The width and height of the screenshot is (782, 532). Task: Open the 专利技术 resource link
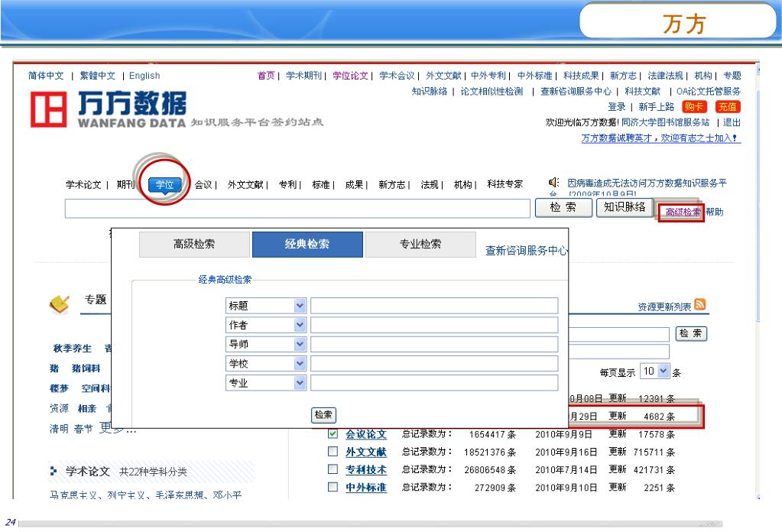(366, 469)
